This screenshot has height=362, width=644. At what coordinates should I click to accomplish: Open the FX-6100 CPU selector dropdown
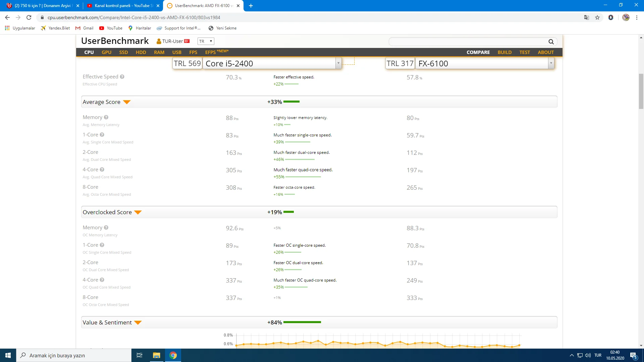(x=551, y=63)
